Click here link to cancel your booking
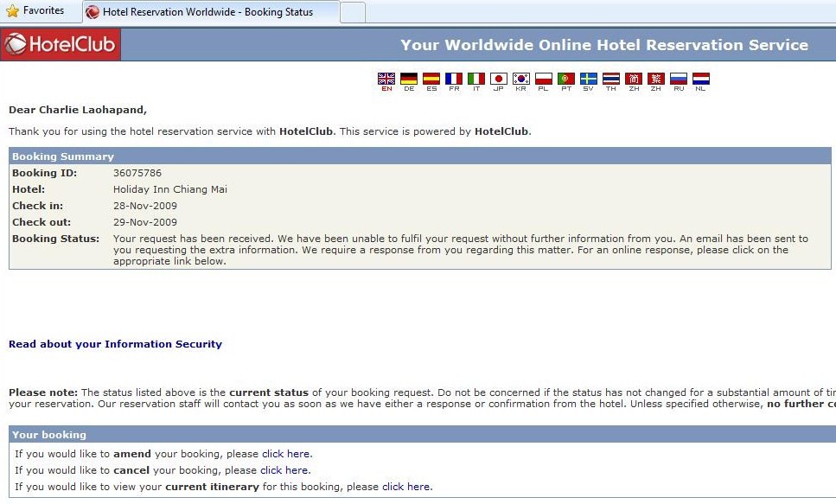The height and width of the screenshot is (504, 836). coord(284,470)
